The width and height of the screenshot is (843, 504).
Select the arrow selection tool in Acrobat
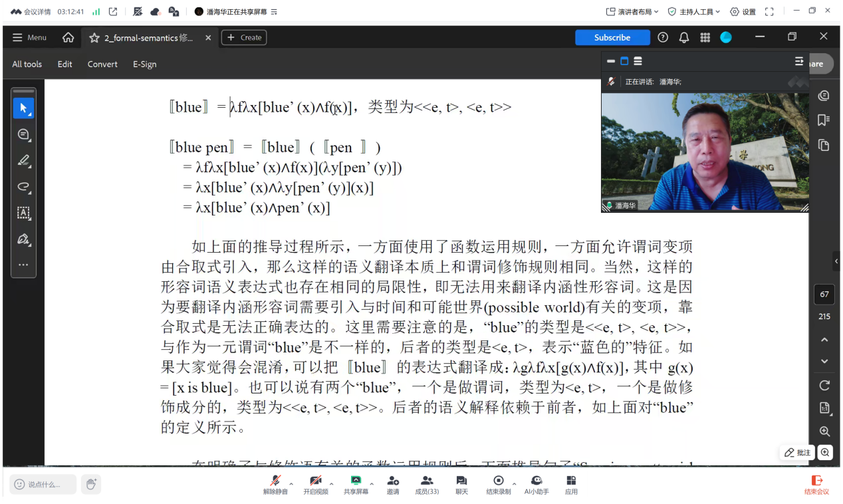coord(23,108)
